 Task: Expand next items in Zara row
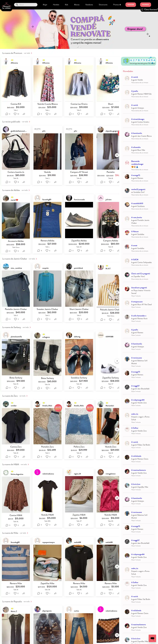click(x=117, y=429)
